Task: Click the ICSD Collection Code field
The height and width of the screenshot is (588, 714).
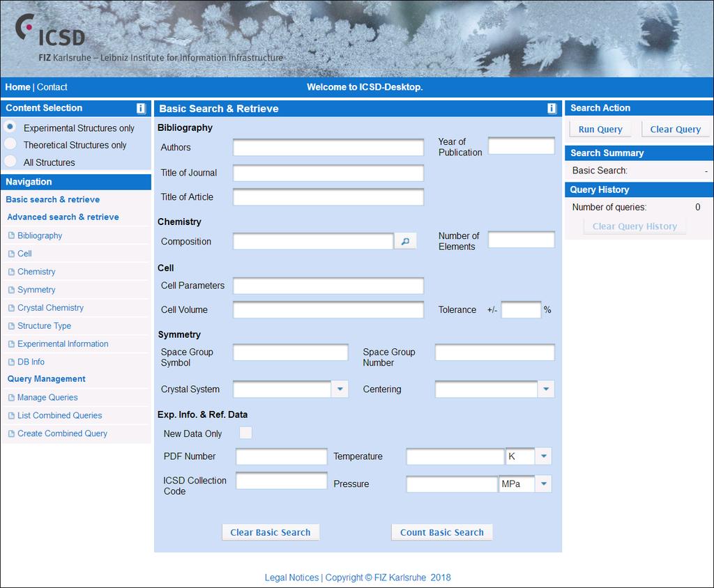Action: [282, 481]
